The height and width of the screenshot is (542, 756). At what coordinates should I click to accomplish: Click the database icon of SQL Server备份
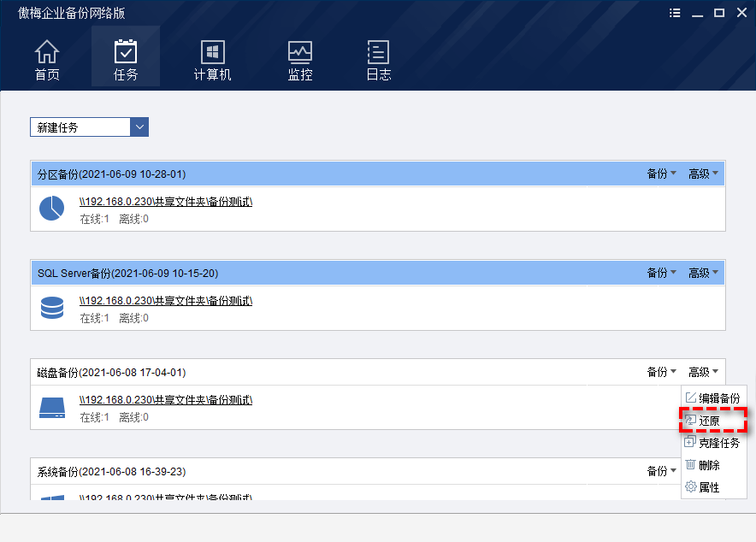[52, 308]
